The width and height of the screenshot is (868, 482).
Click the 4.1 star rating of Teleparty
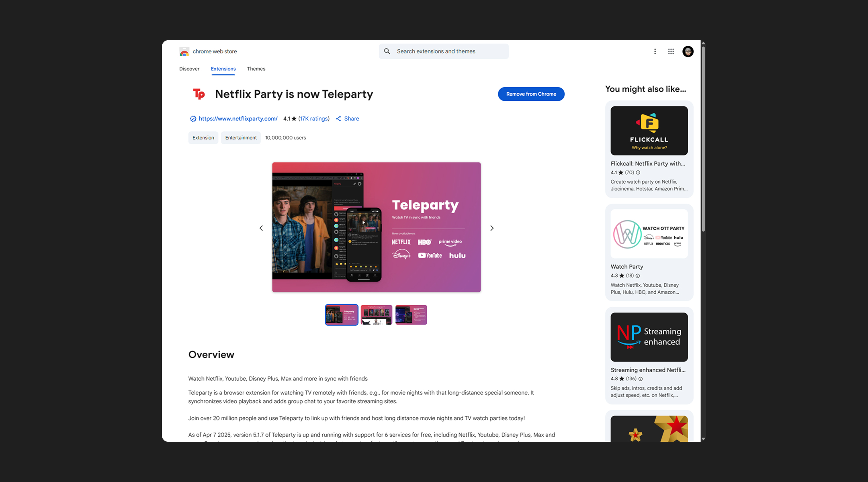pyautogui.click(x=290, y=119)
